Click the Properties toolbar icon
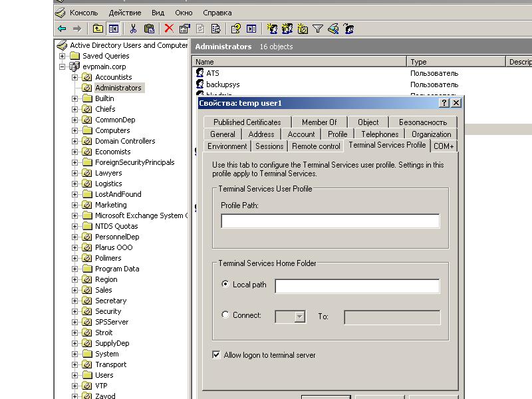532x399 pixels. coord(184,29)
